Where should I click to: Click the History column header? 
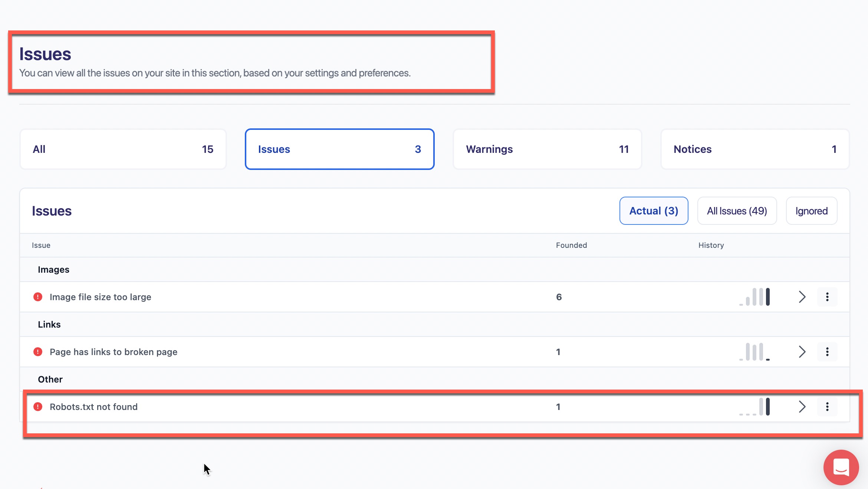[711, 245]
